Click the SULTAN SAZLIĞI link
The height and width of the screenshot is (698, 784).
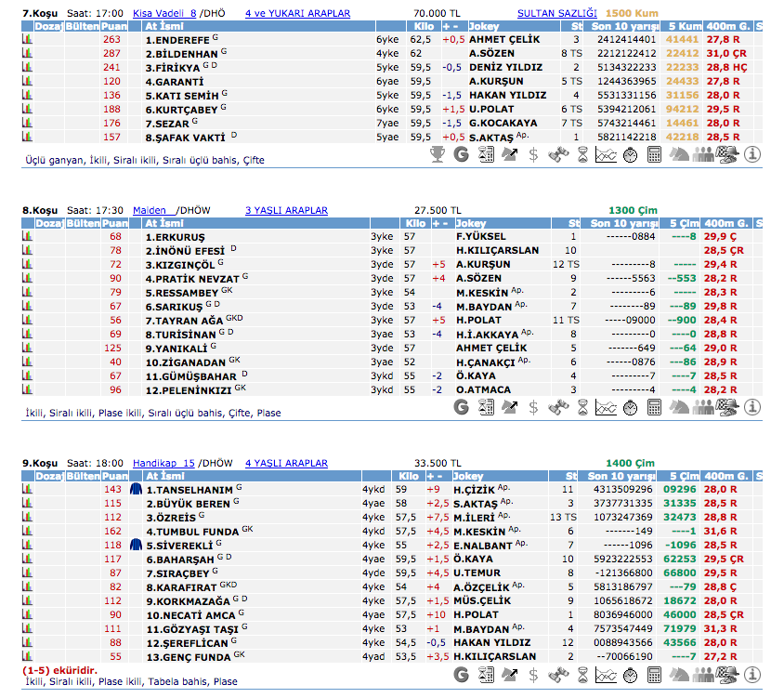(556, 14)
